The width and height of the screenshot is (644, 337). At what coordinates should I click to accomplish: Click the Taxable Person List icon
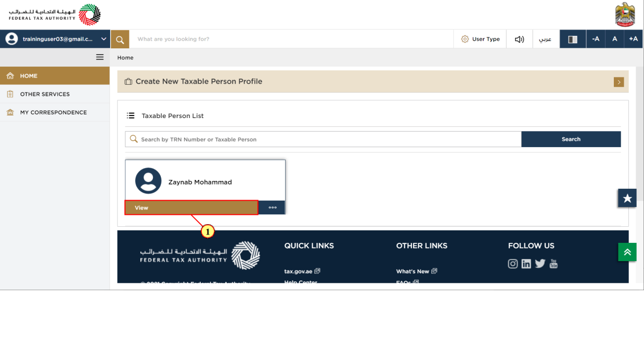tap(131, 115)
